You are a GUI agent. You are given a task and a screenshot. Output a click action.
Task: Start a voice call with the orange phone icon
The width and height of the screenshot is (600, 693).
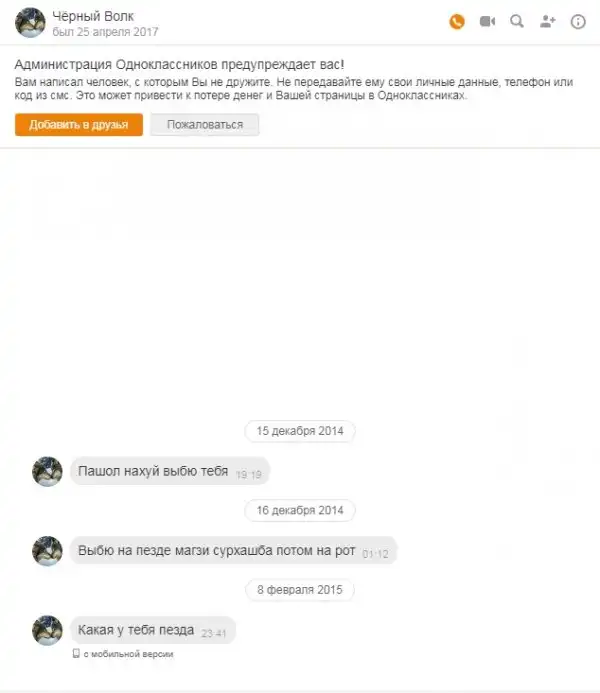click(x=457, y=21)
